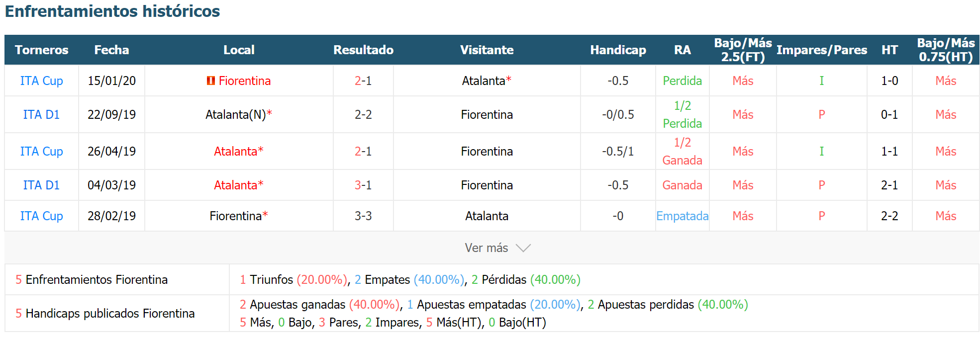Screen dimensions: 980x338
Task: Click the 3-1 result on 04/03/19
Action: click(x=363, y=185)
